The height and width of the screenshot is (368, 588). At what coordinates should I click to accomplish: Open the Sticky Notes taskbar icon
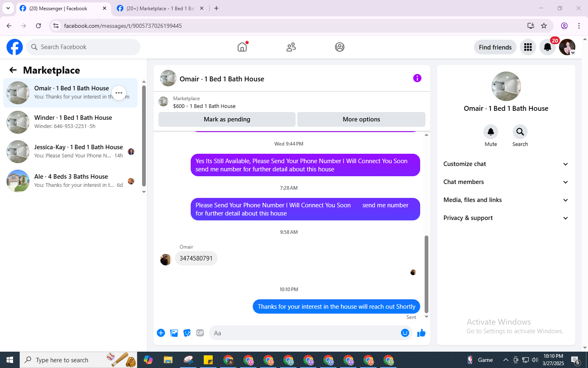(208, 360)
